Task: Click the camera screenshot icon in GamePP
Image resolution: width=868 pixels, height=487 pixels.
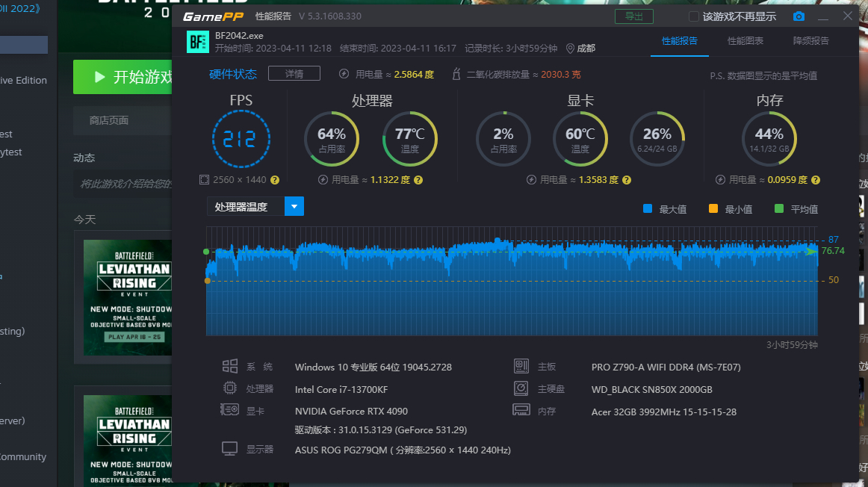Action: (x=799, y=16)
